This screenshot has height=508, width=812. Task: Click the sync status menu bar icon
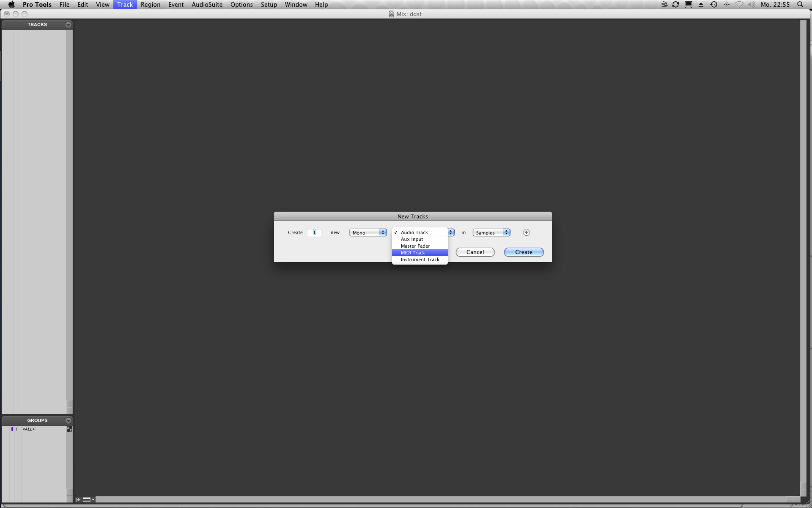click(675, 5)
